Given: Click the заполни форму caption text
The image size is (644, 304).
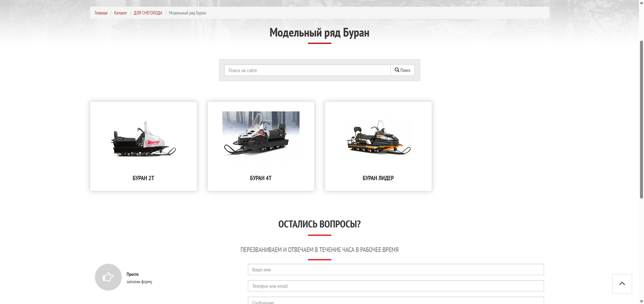Looking at the screenshot, I should (139, 282).
